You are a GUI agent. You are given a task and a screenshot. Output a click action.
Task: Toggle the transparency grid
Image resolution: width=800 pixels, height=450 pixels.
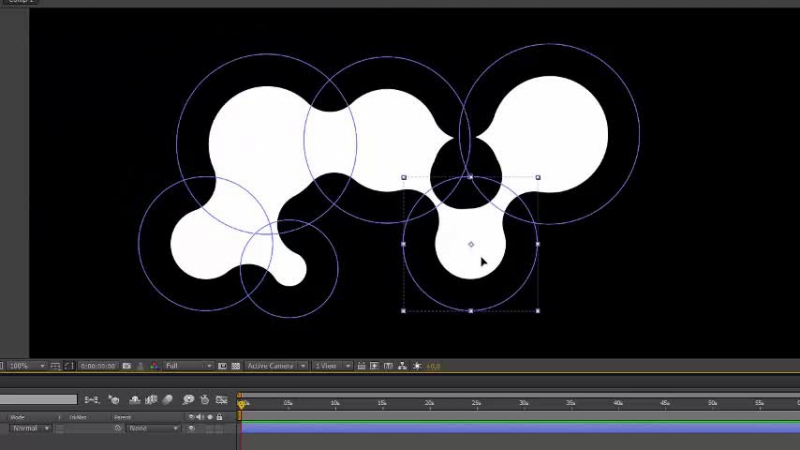[x=236, y=366]
